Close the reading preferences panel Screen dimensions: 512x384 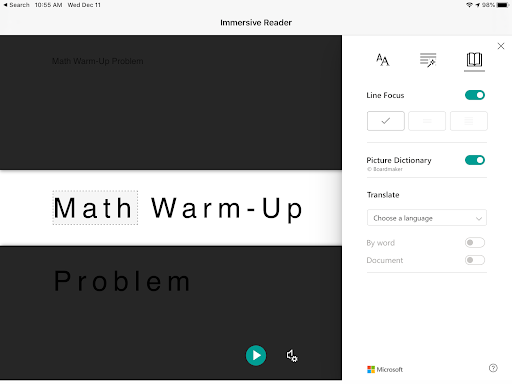[501, 46]
